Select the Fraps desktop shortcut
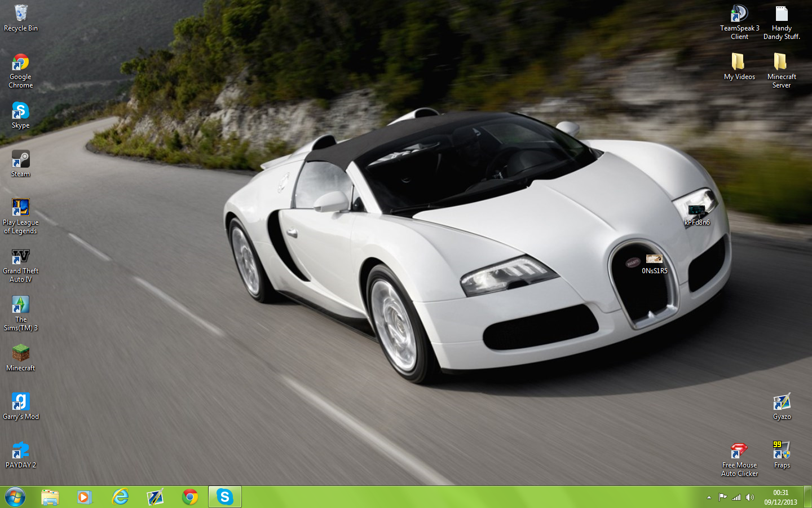The width and height of the screenshot is (812, 508). coord(782,455)
